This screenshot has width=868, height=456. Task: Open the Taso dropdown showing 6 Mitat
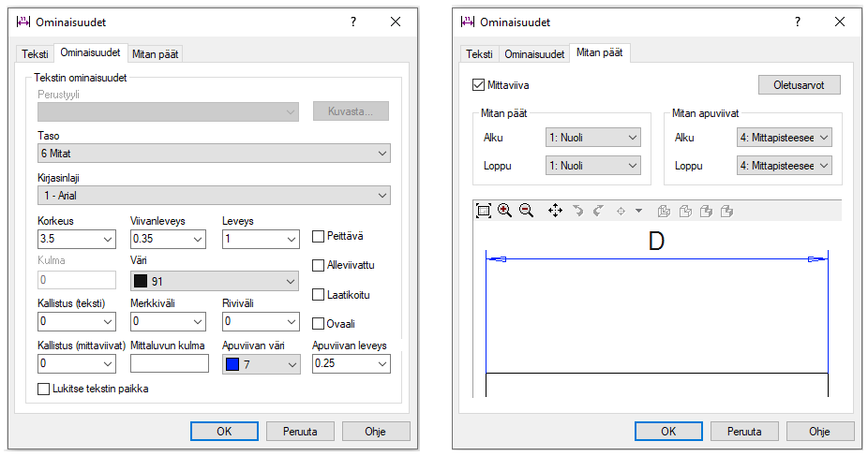point(214,153)
